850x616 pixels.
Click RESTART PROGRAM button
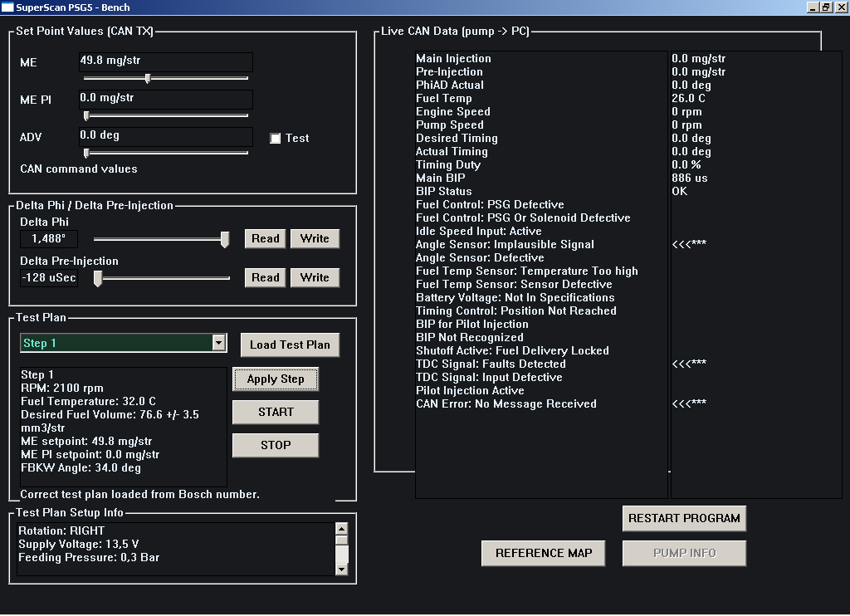[x=684, y=518]
